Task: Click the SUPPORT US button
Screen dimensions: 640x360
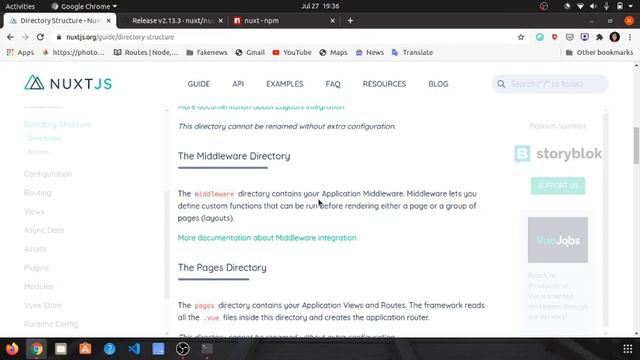Action: [558, 186]
